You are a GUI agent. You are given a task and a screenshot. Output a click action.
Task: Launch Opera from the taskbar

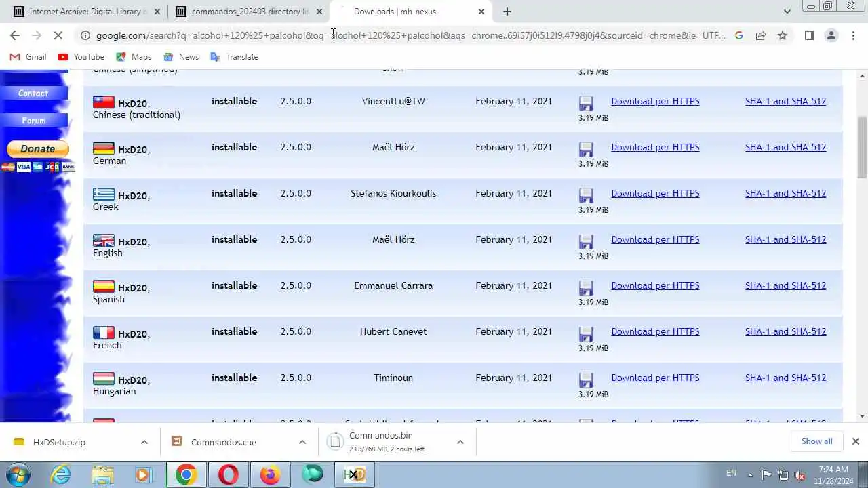coord(229,474)
